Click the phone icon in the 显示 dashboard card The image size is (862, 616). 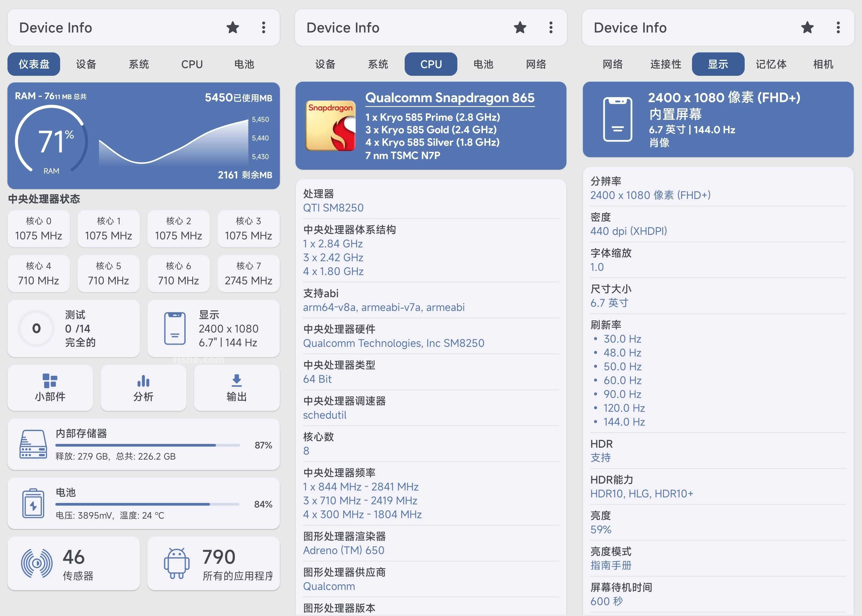(x=175, y=328)
